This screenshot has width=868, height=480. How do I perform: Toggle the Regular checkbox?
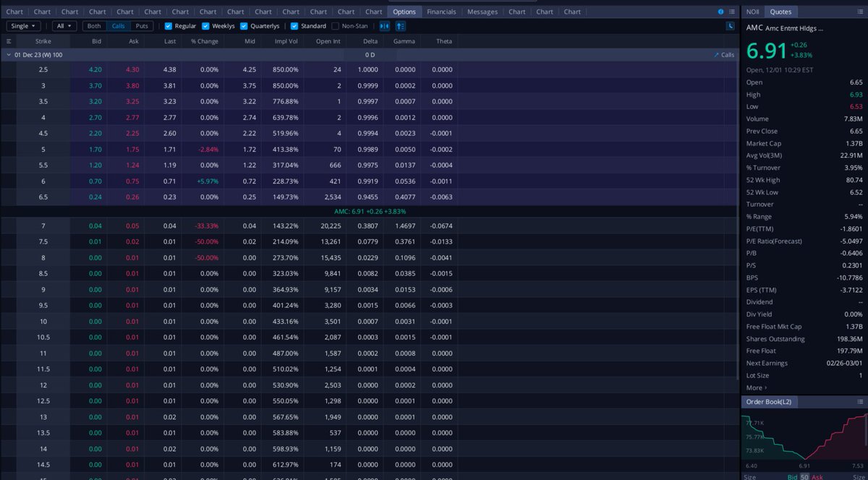pos(169,26)
